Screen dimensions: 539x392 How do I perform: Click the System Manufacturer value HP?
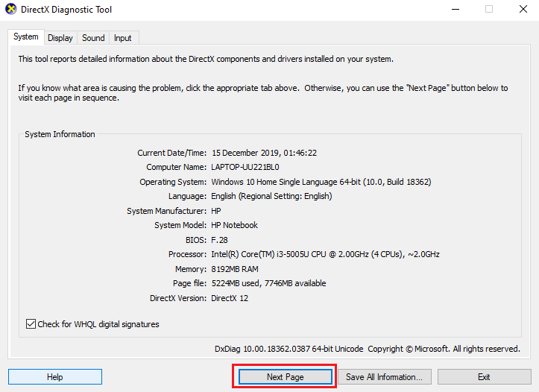point(216,211)
